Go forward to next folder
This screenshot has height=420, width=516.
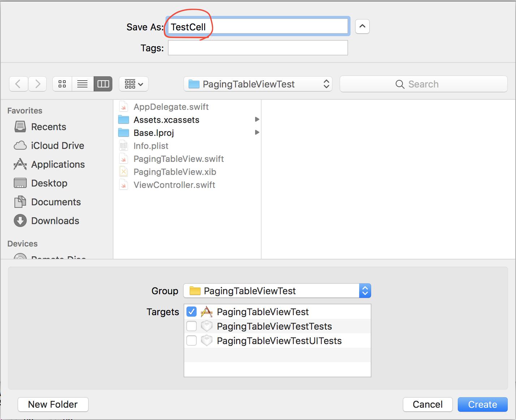[38, 84]
